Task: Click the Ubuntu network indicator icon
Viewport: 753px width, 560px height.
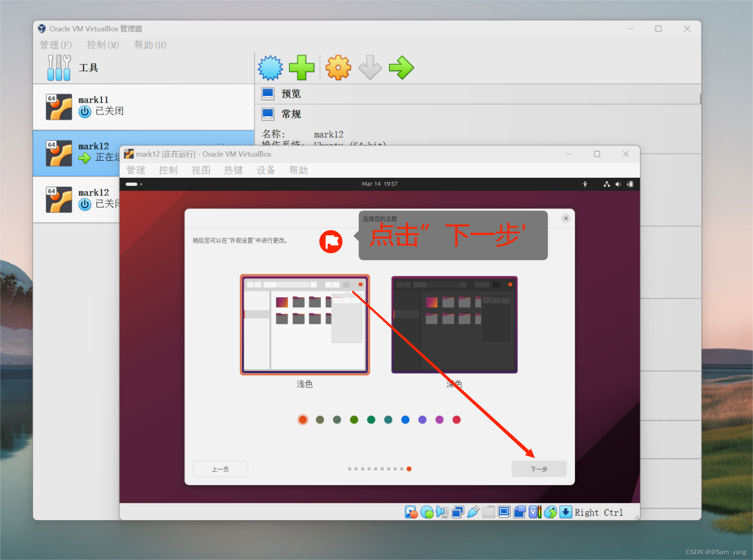Action: (607, 184)
